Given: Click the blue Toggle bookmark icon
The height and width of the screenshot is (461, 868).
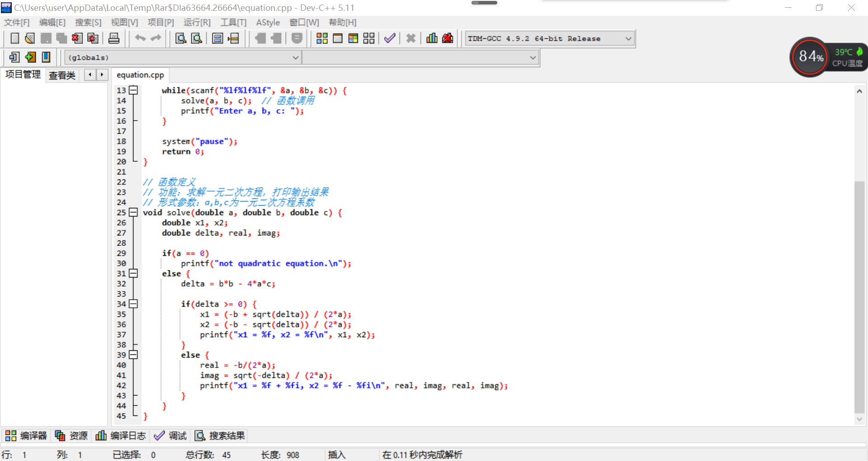Looking at the screenshot, I should (46, 57).
